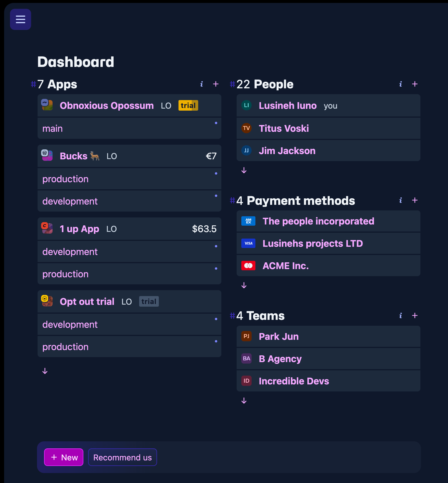Add a new person with plus icon

click(x=415, y=84)
